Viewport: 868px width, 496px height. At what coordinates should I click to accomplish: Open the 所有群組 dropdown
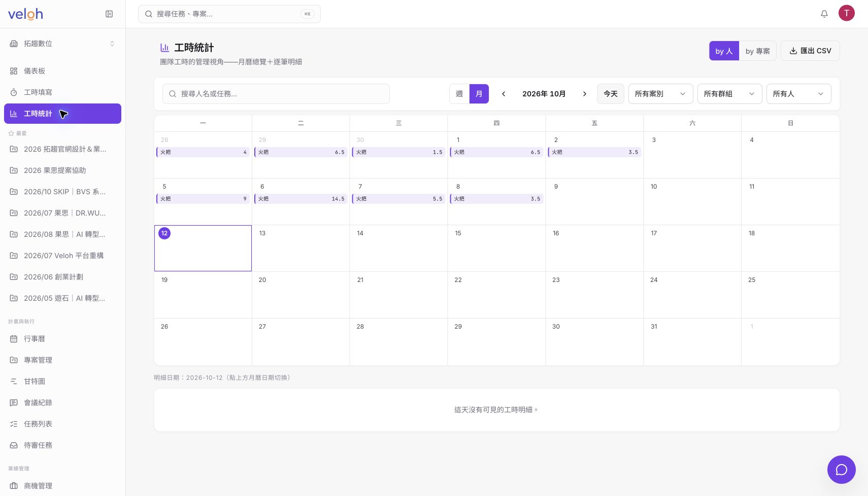tap(729, 94)
